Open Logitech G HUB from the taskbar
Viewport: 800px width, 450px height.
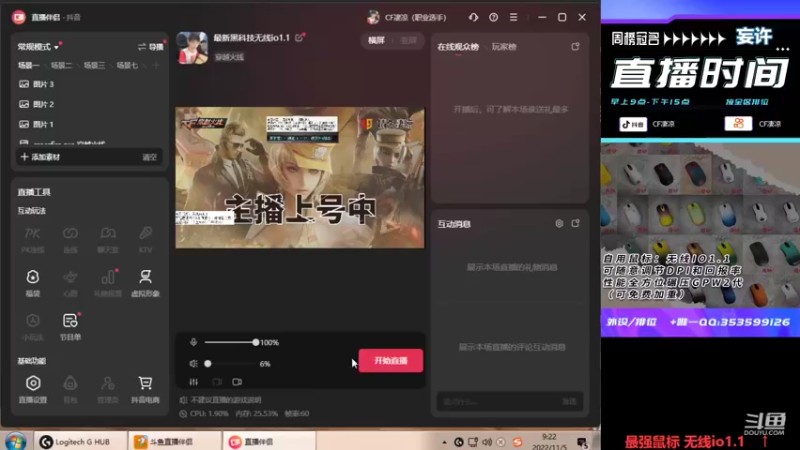click(79, 442)
